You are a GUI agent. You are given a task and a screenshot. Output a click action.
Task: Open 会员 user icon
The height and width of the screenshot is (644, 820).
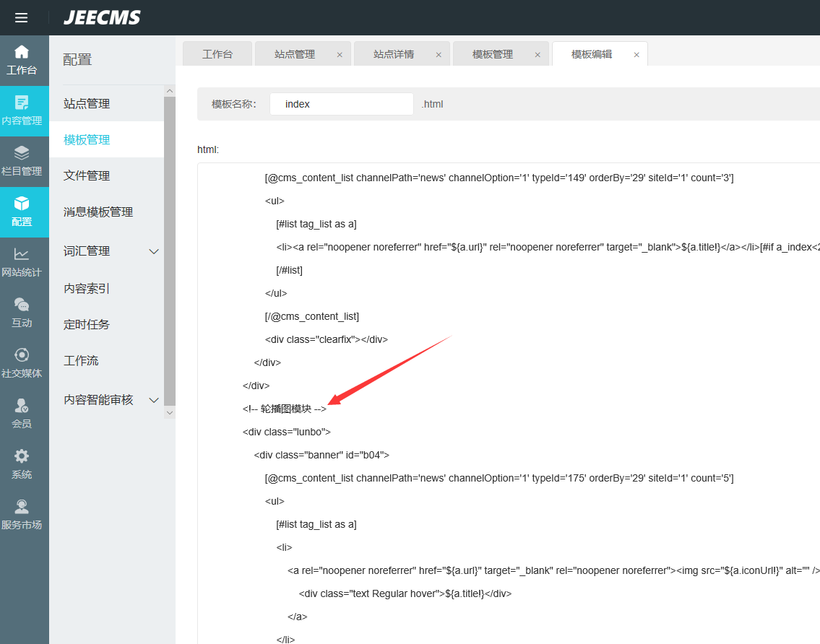pyautogui.click(x=22, y=406)
